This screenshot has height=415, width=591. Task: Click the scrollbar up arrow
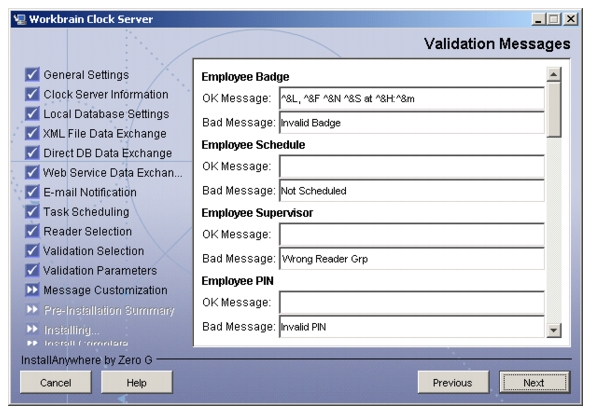[554, 75]
